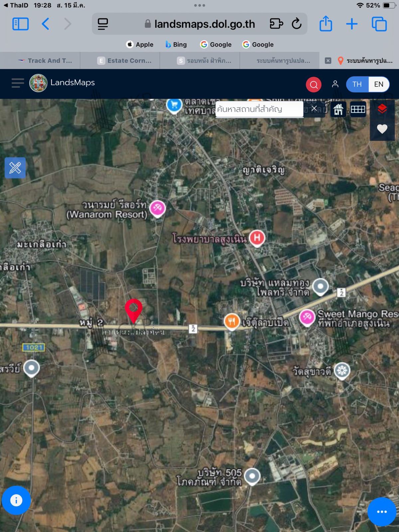Open the red search button

pyautogui.click(x=314, y=84)
